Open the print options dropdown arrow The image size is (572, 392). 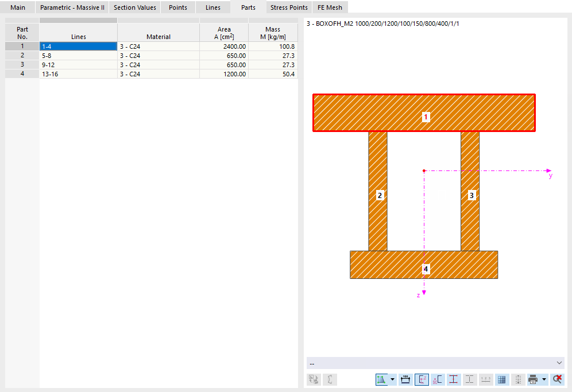click(544, 379)
